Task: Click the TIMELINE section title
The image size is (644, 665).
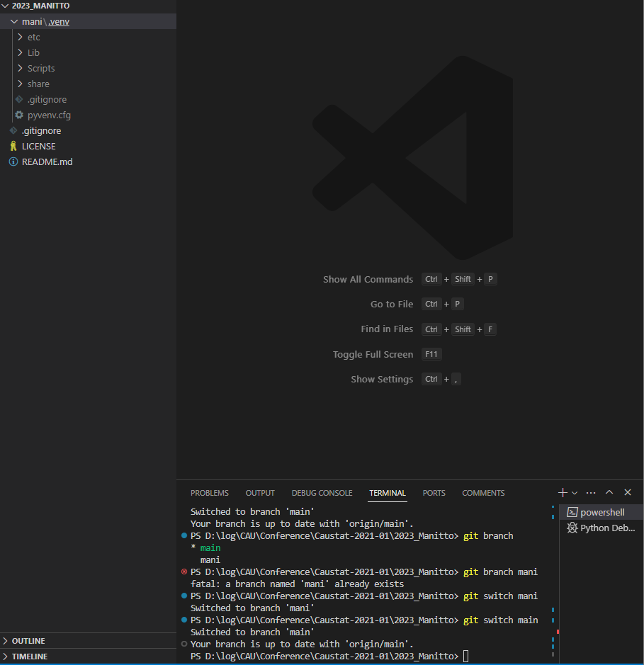Action: [30, 656]
